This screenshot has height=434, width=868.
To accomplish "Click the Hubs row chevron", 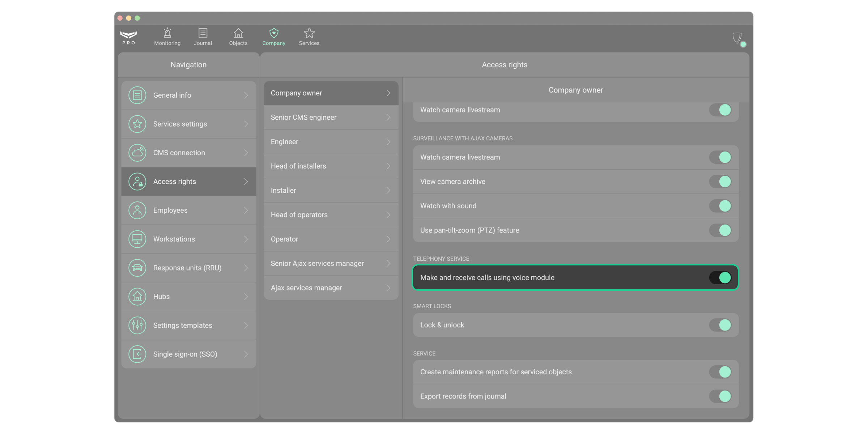I will (x=246, y=297).
